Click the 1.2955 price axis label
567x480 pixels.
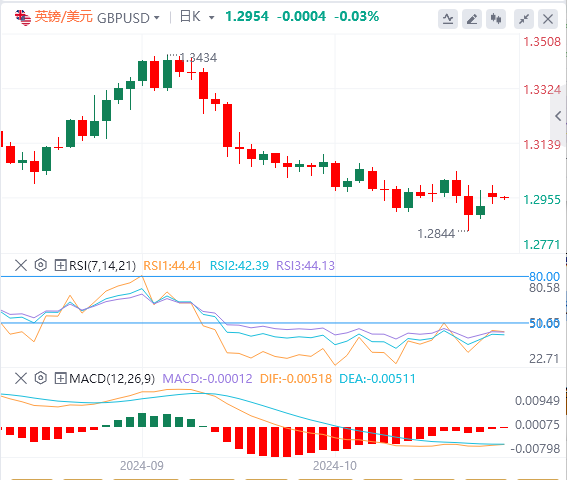(542, 200)
